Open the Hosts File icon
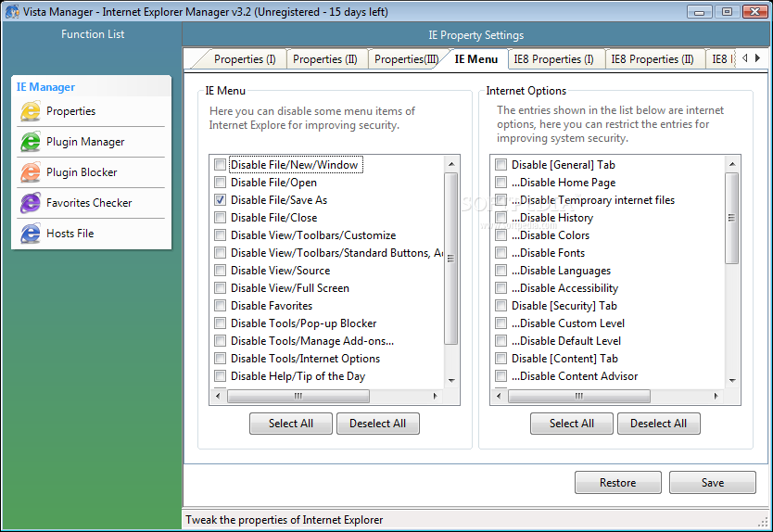 coord(30,234)
